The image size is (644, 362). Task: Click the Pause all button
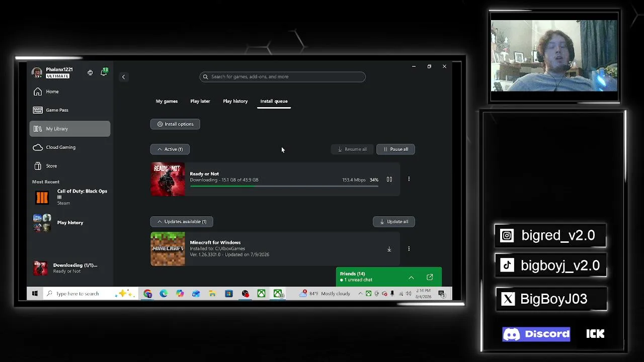pyautogui.click(x=395, y=149)
